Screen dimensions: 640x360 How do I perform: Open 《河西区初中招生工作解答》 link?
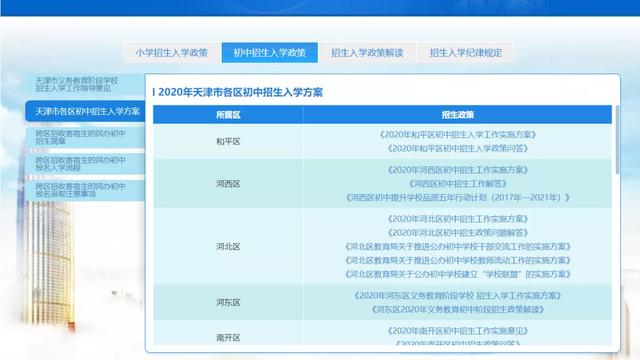coord(458,184)
